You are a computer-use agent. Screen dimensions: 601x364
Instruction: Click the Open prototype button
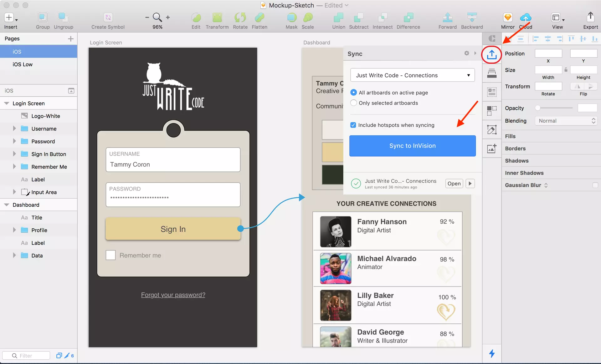pyautogui.click(x=454, y=184)
